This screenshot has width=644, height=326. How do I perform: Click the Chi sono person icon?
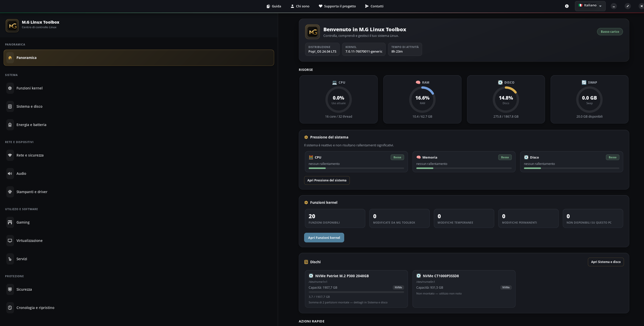292,6
